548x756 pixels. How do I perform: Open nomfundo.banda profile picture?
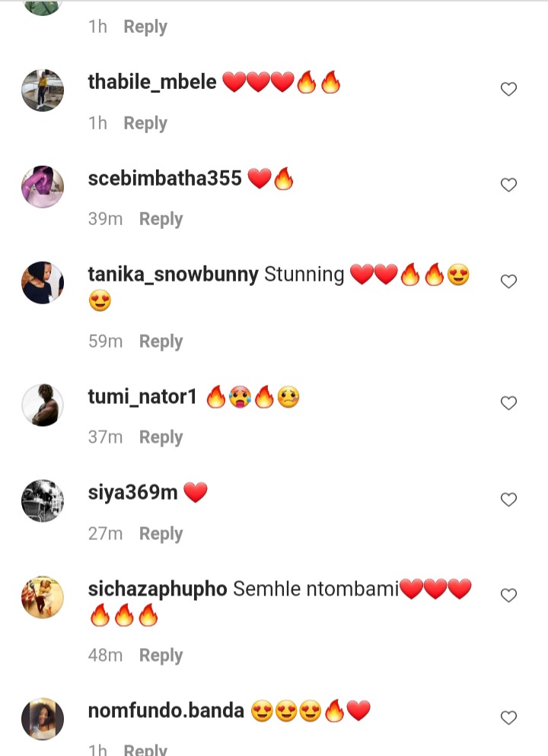point(43,719)
